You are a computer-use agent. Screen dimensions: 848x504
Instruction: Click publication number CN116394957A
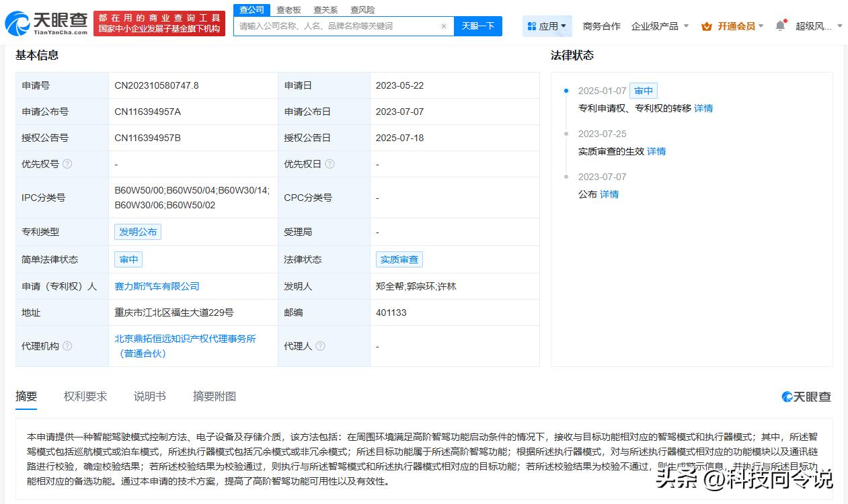pyautogui.click(x=147, y=112)
